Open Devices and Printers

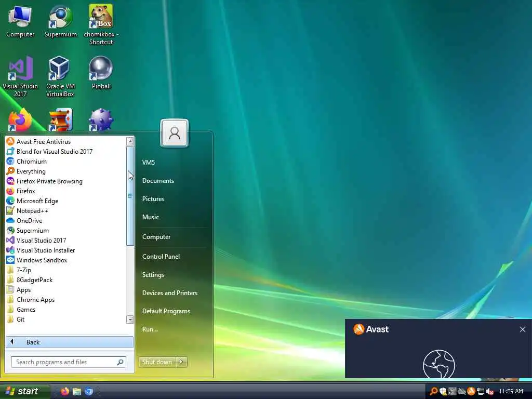[170, 292]
